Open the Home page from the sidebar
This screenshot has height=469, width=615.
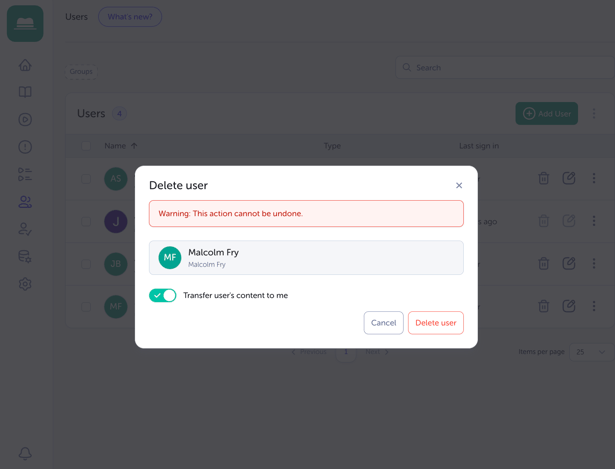click(x=25, y=65)
